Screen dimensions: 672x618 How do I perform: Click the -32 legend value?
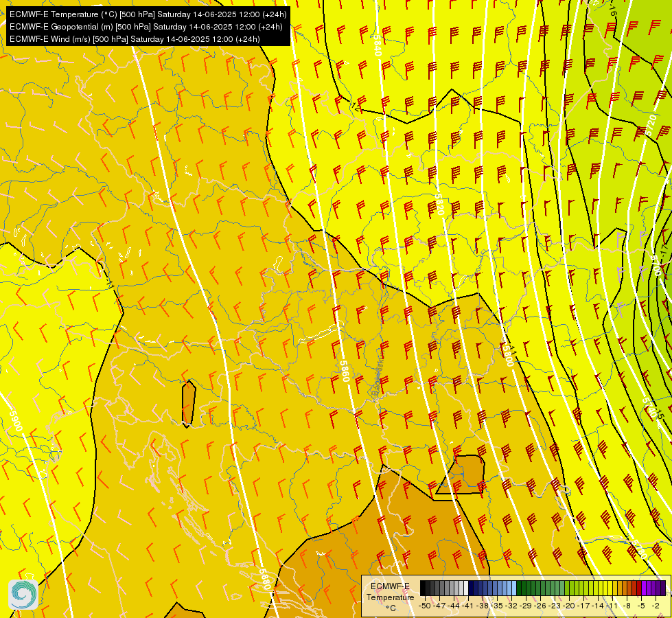[511, 606]
